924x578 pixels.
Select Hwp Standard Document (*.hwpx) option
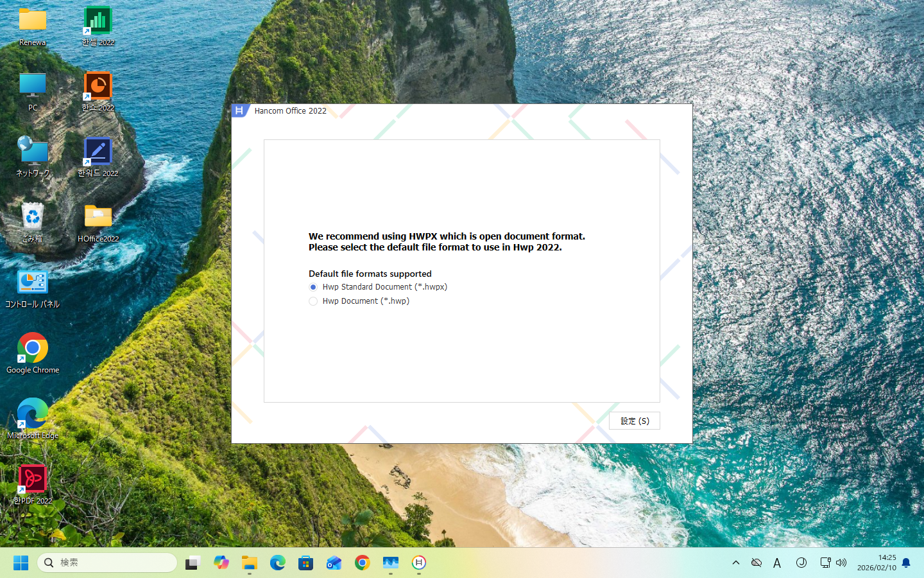click(313, 287)
